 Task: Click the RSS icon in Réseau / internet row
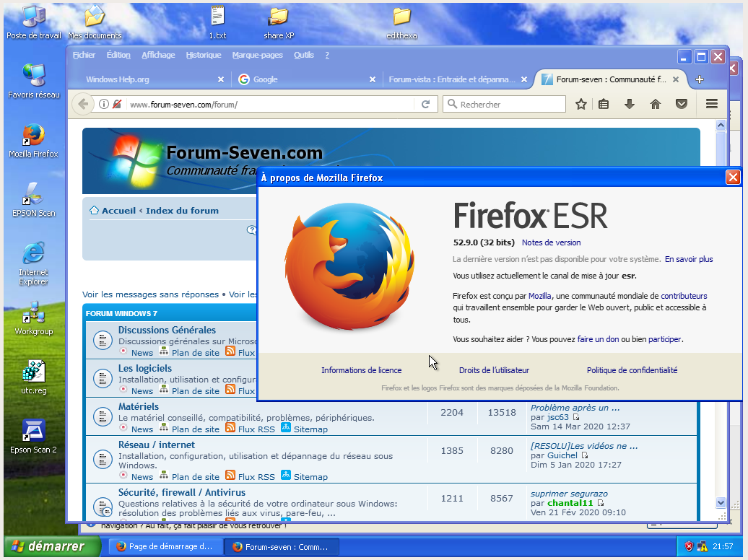click(x=230, y=475)
